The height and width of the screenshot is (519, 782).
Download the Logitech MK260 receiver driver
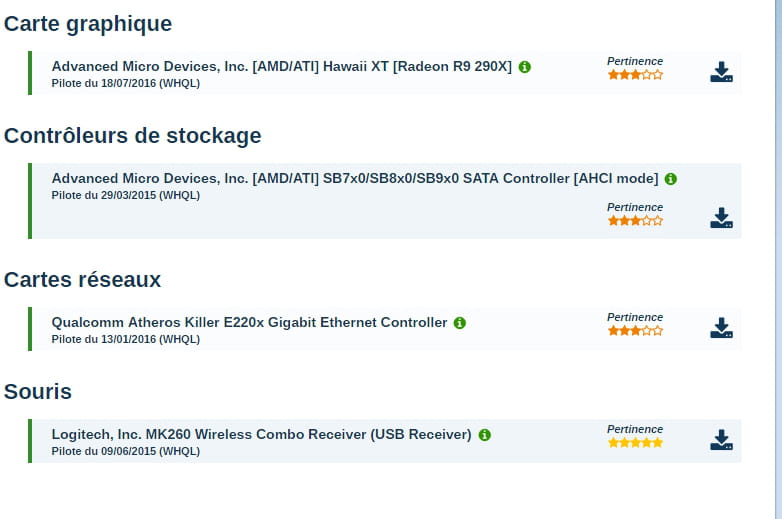pos(721,440)
